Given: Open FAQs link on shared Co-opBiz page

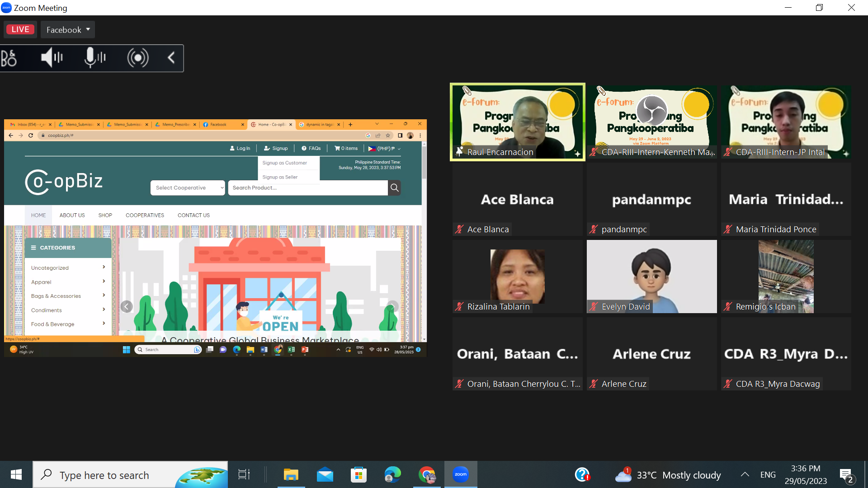Looking at the screenshot, I should point(311,148).
